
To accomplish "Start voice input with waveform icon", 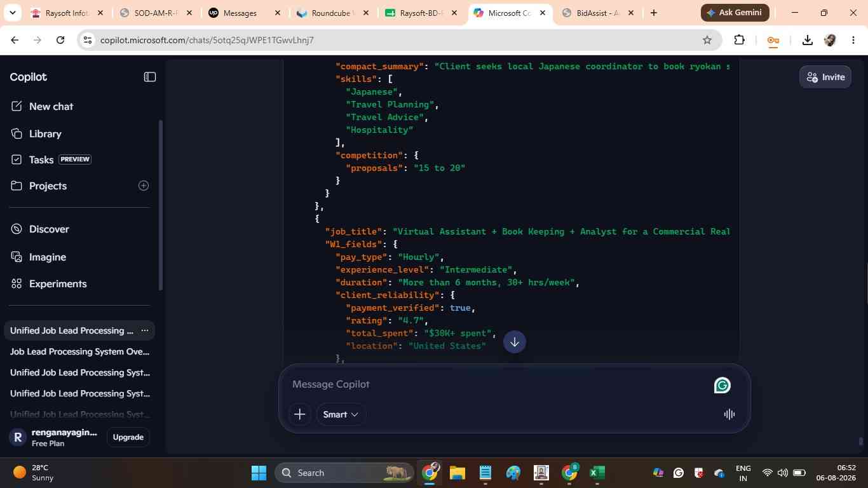I will 729,414.
